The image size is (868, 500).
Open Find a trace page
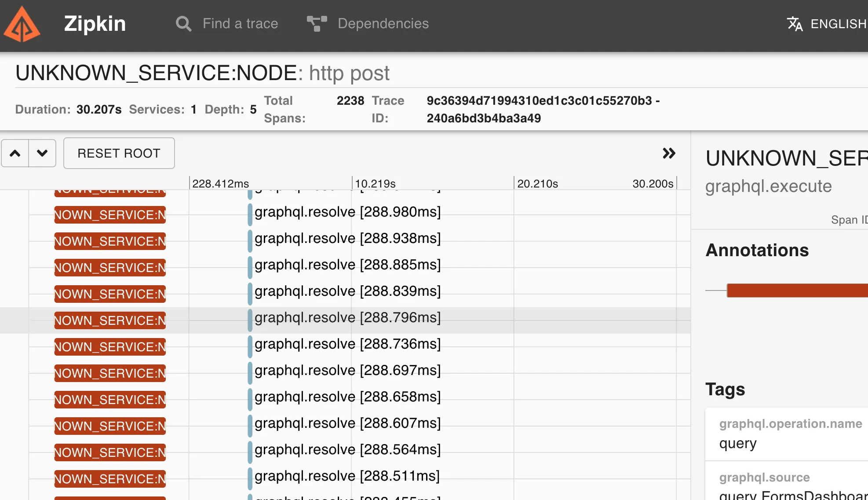click(240, 24)
